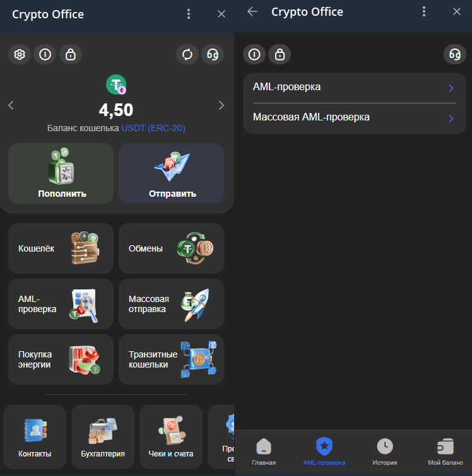The image size is (472, 476).
Task: Switch to the История tab
Action: [384, 451]
